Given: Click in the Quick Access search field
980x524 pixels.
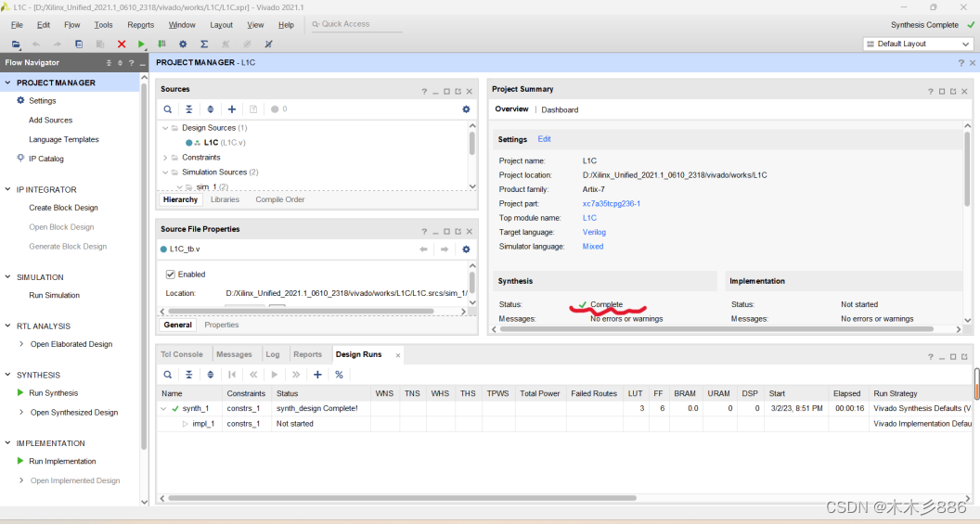Looking at the screenshot, I should (x=356, y=24).
